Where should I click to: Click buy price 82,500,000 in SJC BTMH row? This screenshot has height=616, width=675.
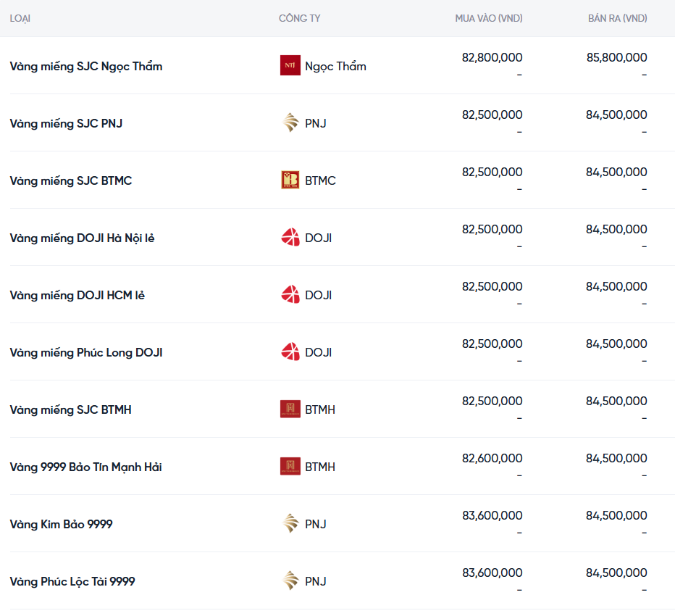pos(492,401)
